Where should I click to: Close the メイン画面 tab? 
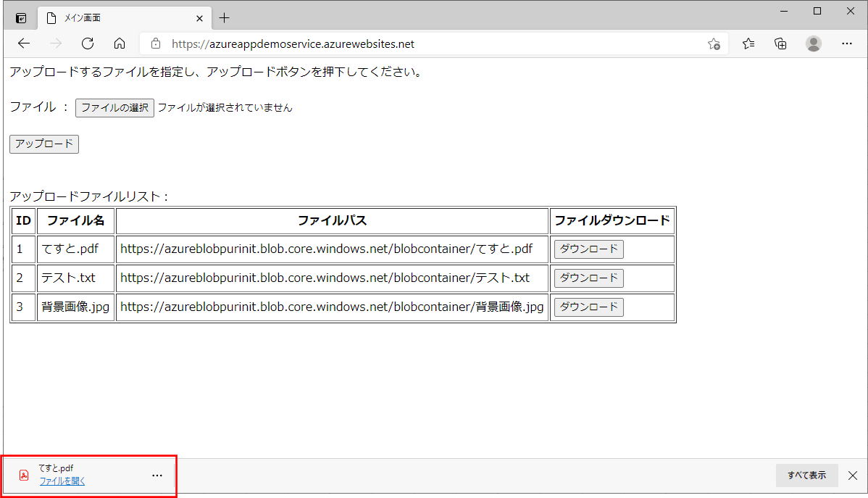[x=199, y=18]
